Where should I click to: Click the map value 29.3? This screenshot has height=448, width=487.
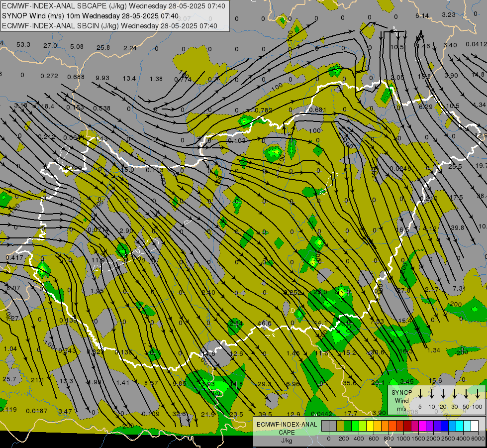265,384
